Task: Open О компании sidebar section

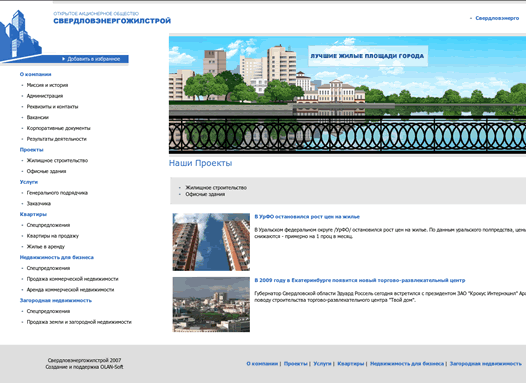Action: (x=35, y=74)
